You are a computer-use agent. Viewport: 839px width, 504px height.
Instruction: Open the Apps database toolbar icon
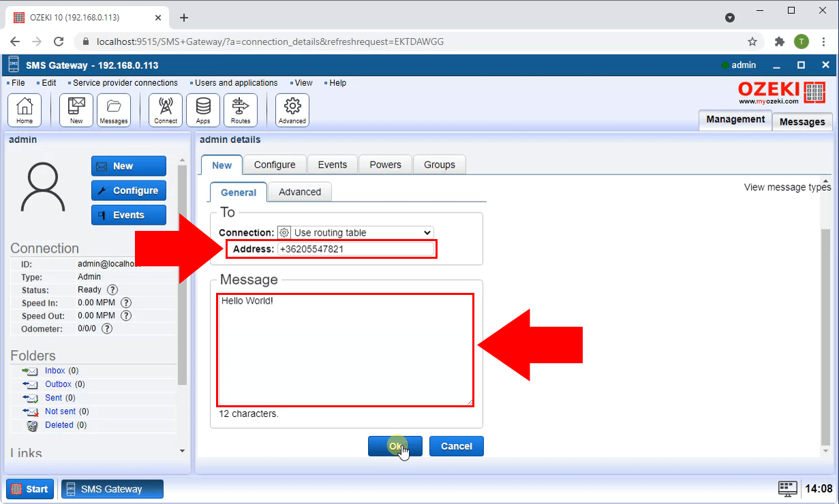tap(203, 110)
